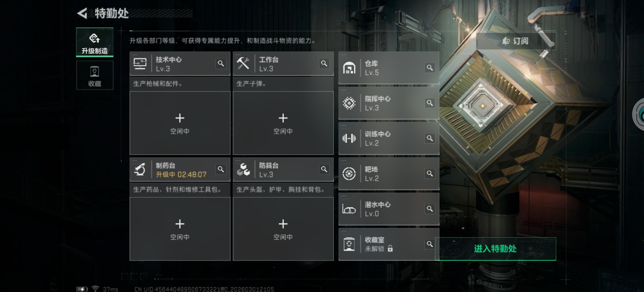Screen dimensions: 644x292
Task: Switch to the 收藏 tab
Action: tap(95, 75)
